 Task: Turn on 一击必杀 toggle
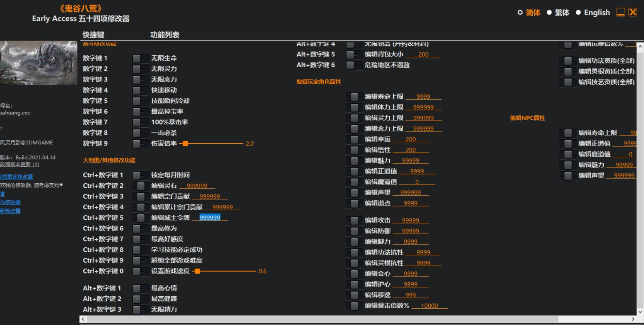(140, 133)
